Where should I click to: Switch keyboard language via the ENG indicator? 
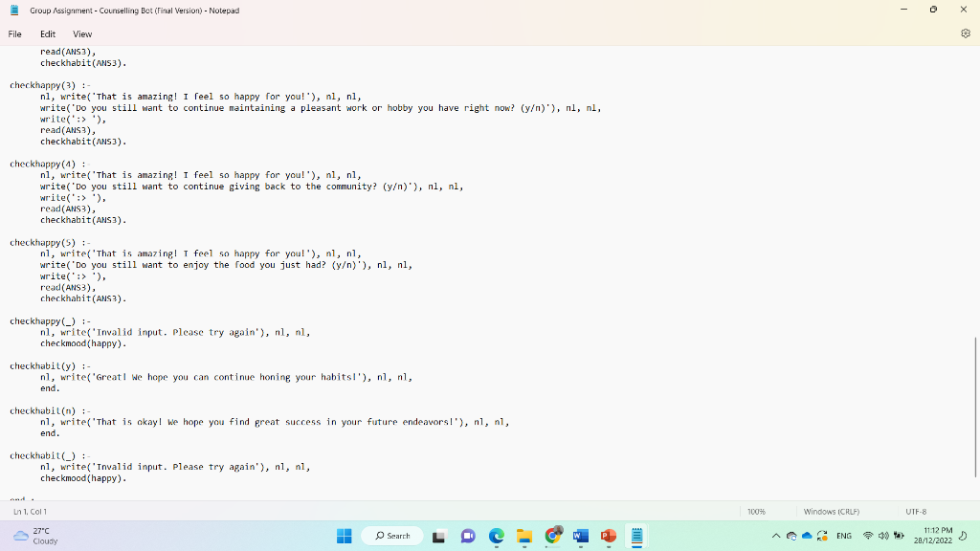(844, 537)
